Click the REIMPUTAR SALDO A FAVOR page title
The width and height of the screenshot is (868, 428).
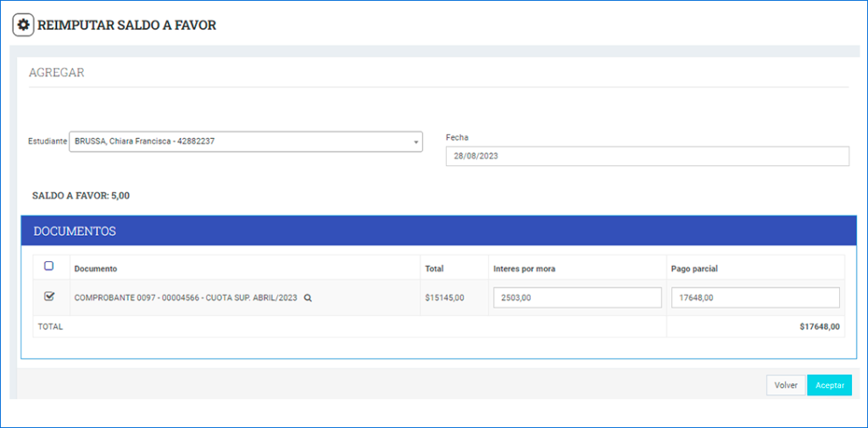click(127, 25)
